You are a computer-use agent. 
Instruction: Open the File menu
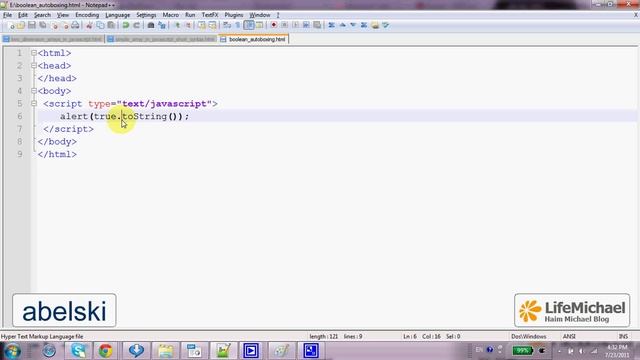7,15
